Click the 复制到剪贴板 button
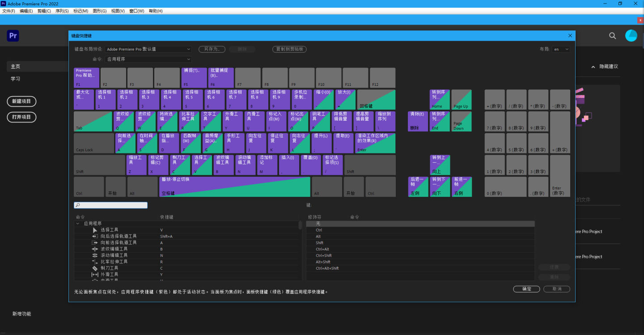The height and width of the screenshot is (335, 644). click(289, 49)
